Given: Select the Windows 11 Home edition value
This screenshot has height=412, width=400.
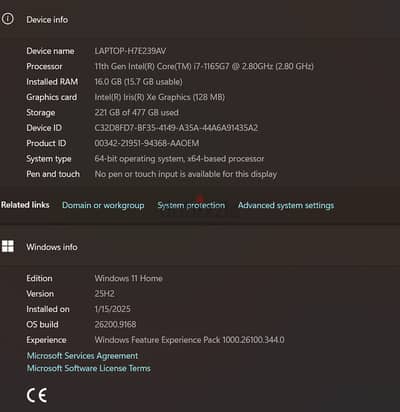Looking at the screenshot, I should pyautogui.click(x=128, y=278).
